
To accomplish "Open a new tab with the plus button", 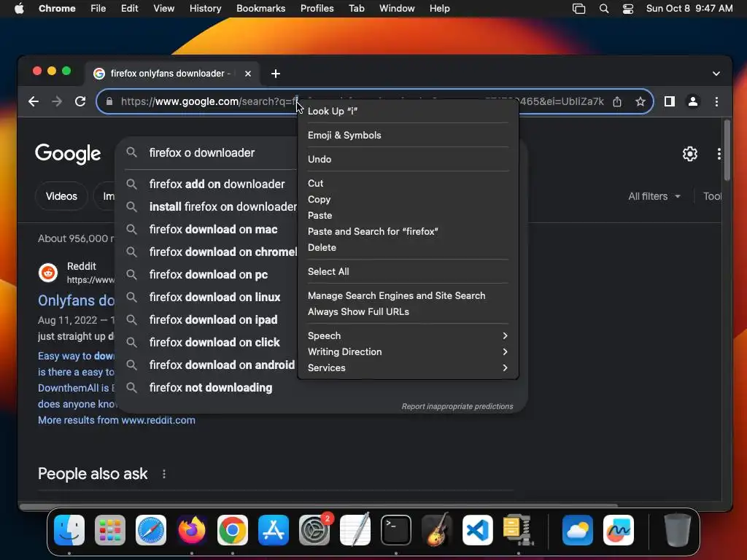I will point(275,74).
